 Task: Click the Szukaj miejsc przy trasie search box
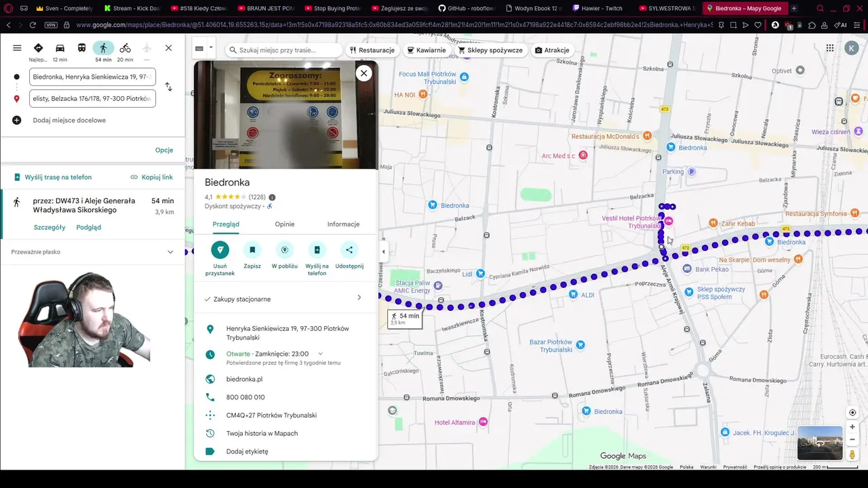click(283, 50)
